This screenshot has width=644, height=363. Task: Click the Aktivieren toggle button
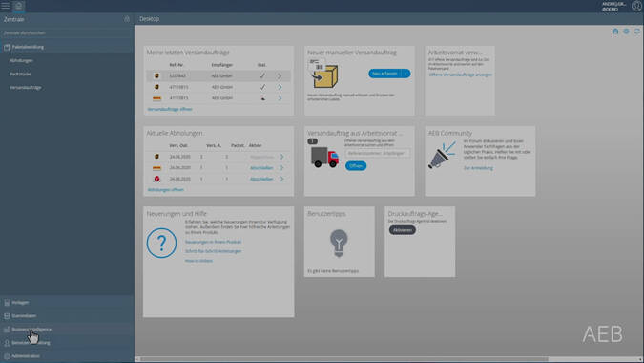click(403, 230)
